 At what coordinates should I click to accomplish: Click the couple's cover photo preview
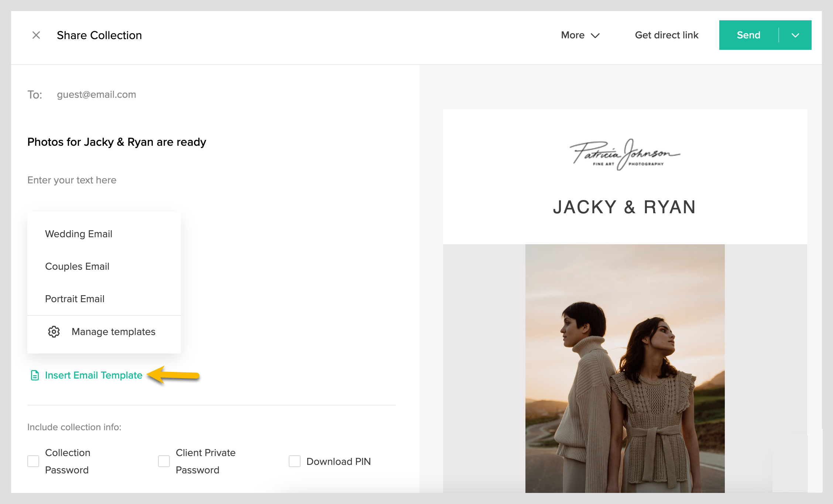point(625,369)
